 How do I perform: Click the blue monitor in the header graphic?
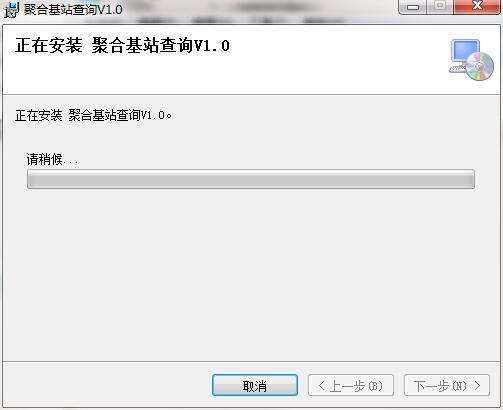click(x=465, y=52)
